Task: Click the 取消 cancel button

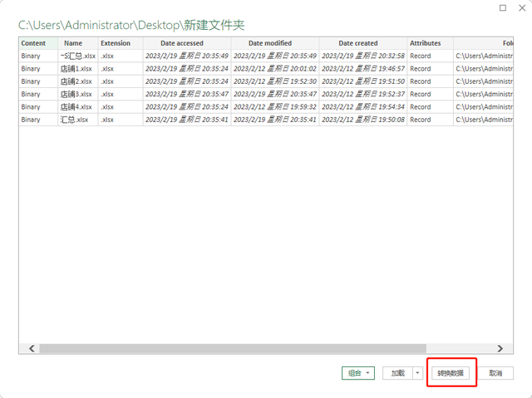Action: click(495, 373)
